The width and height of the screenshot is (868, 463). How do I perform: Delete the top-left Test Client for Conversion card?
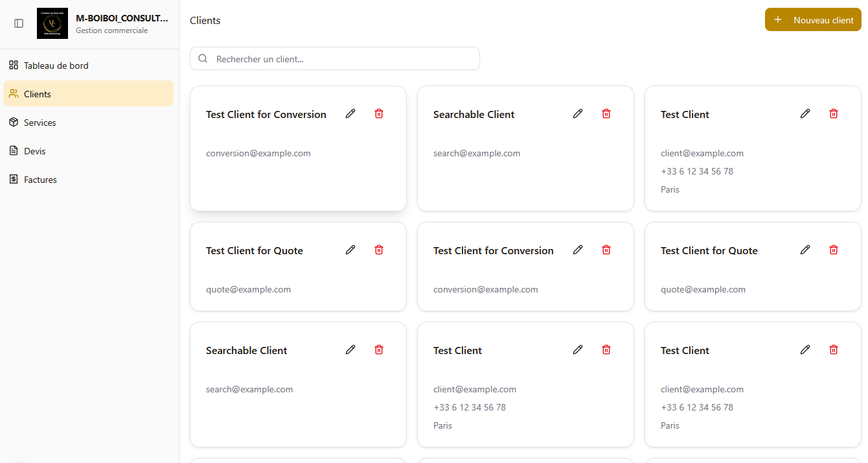pos(379,113)
